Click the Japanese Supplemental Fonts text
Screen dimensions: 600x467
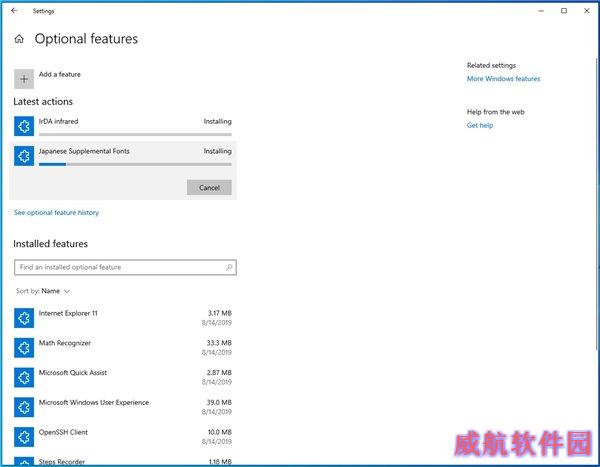(84, 151)
